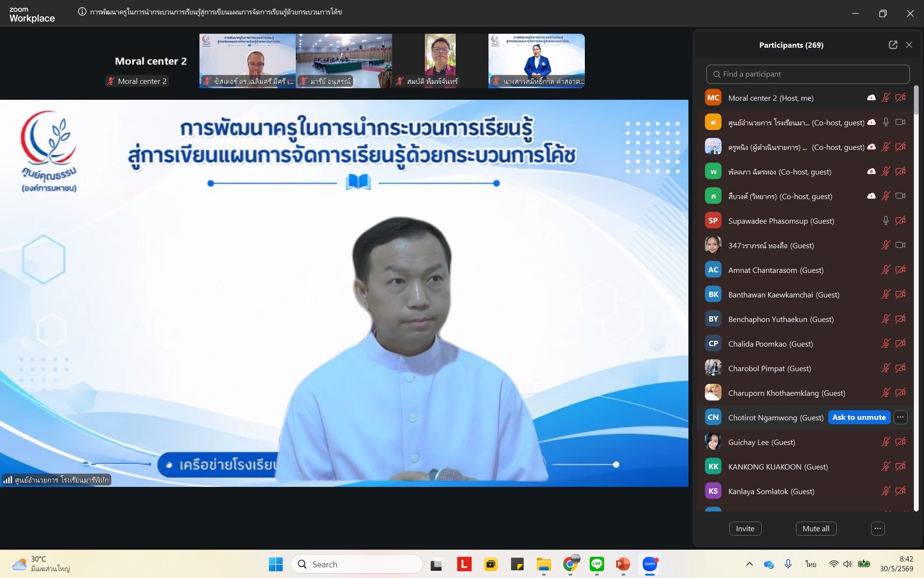This screenshot has height=578, width=924.
Task: Click video-off icon for พัลลภา ฉัตรทอง
Action: coord(900,172)
